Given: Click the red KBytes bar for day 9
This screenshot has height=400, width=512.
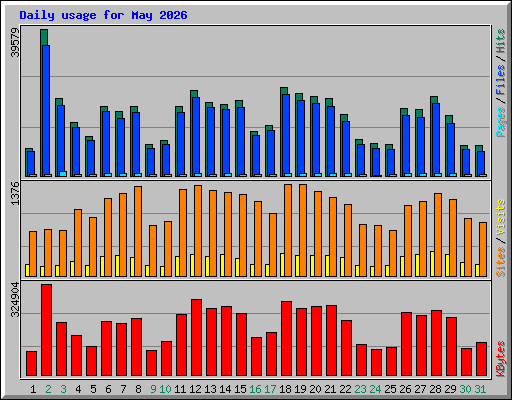Looking at the screenshot, I should click(151, 363).
